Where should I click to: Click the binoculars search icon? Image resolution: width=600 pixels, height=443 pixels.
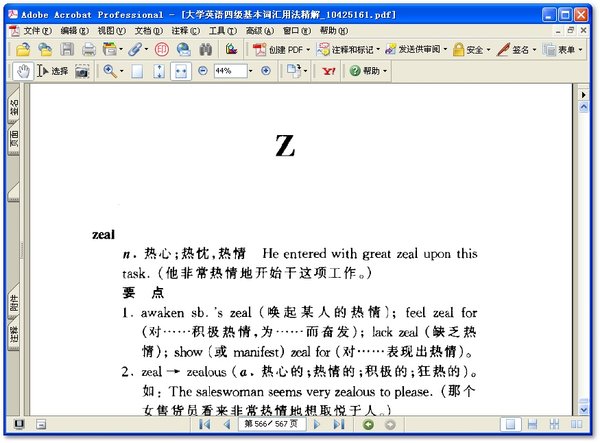[x=206, y=49]
